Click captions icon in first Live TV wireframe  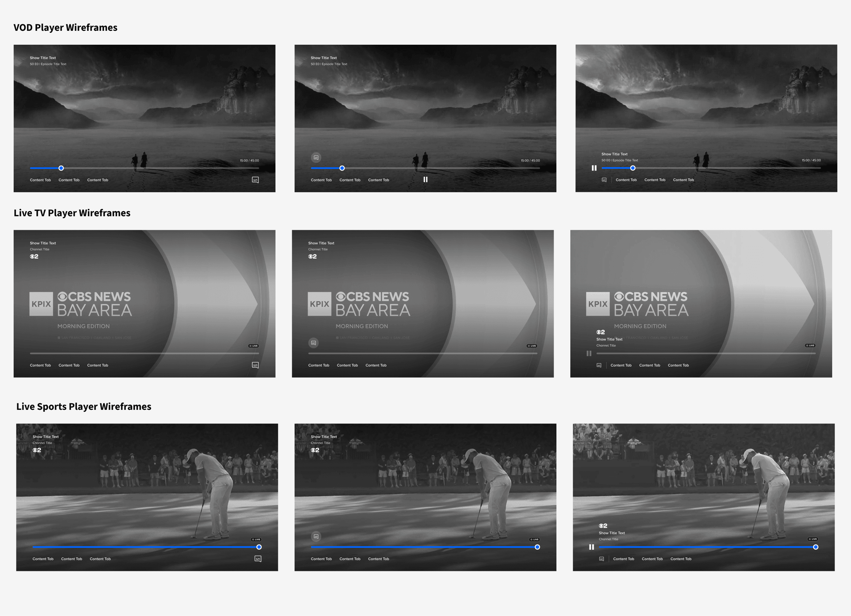pos(255,365)
